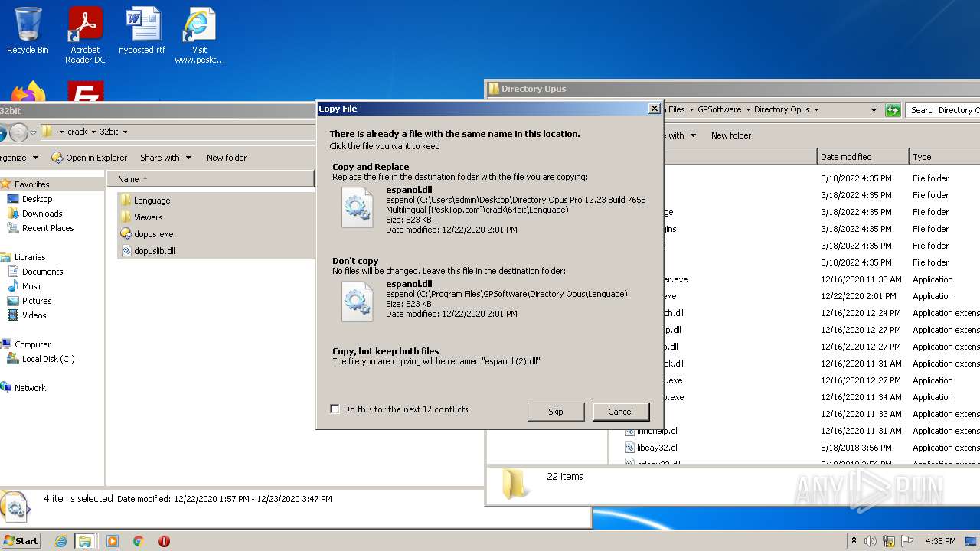Viewport: 980px width, 551px height.
Task: Click Open in Explorer in the toolbar
Action: (89, 158)
